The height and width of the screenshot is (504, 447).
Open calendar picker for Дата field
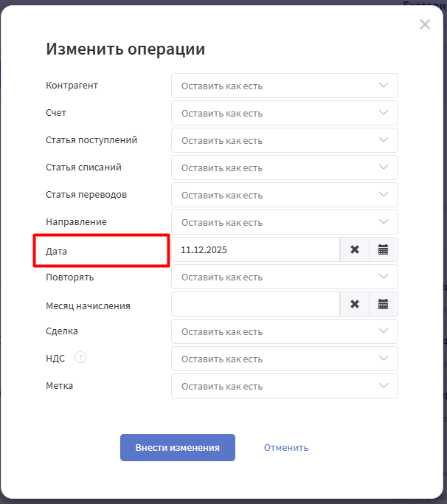[x=384, y=249]
